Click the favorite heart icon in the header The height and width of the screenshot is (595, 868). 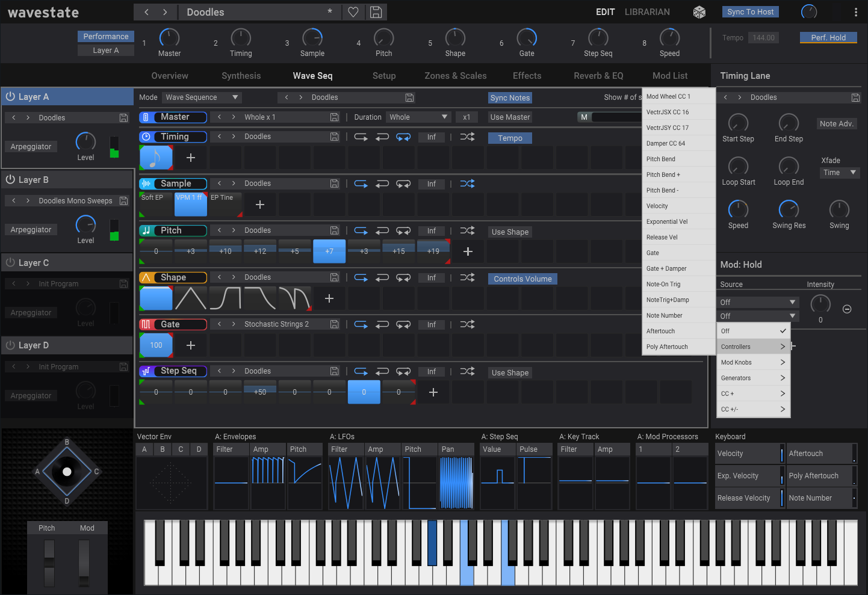(x=353, y=12)
